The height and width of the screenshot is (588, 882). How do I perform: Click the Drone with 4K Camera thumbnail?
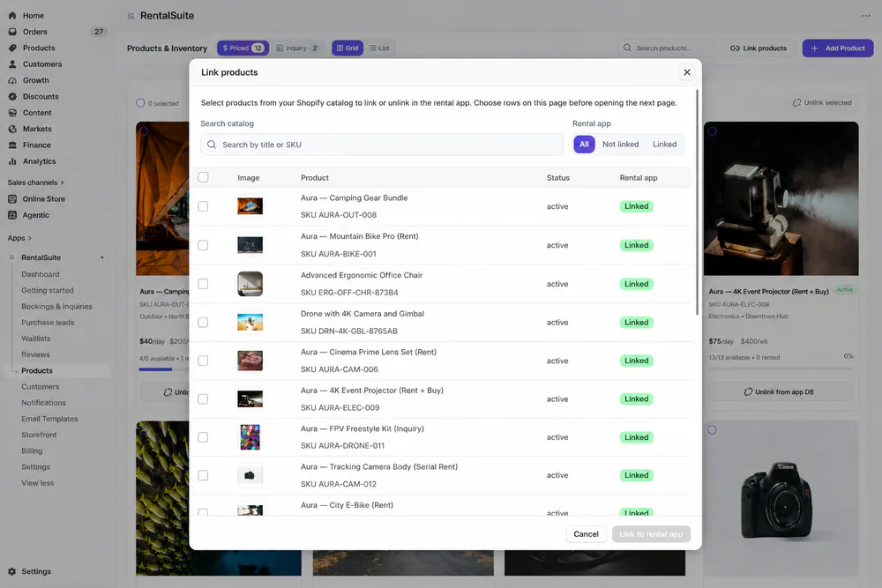point(250,322)
